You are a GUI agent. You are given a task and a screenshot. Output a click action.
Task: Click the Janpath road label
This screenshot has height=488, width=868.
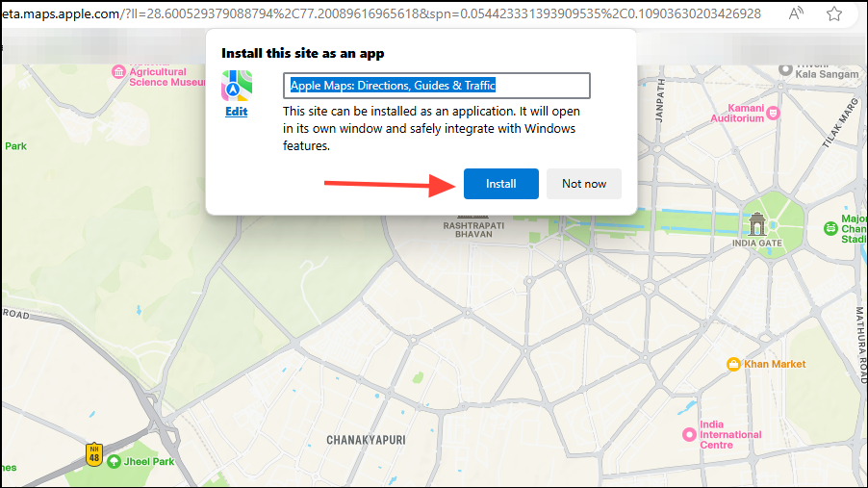click(659, 100)
